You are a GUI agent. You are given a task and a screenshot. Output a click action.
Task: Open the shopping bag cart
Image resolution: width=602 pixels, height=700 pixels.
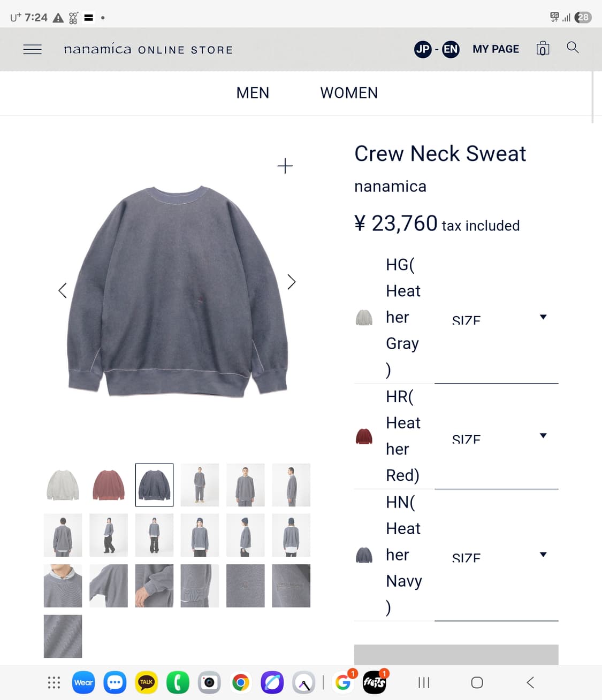[x=543, y=48]
